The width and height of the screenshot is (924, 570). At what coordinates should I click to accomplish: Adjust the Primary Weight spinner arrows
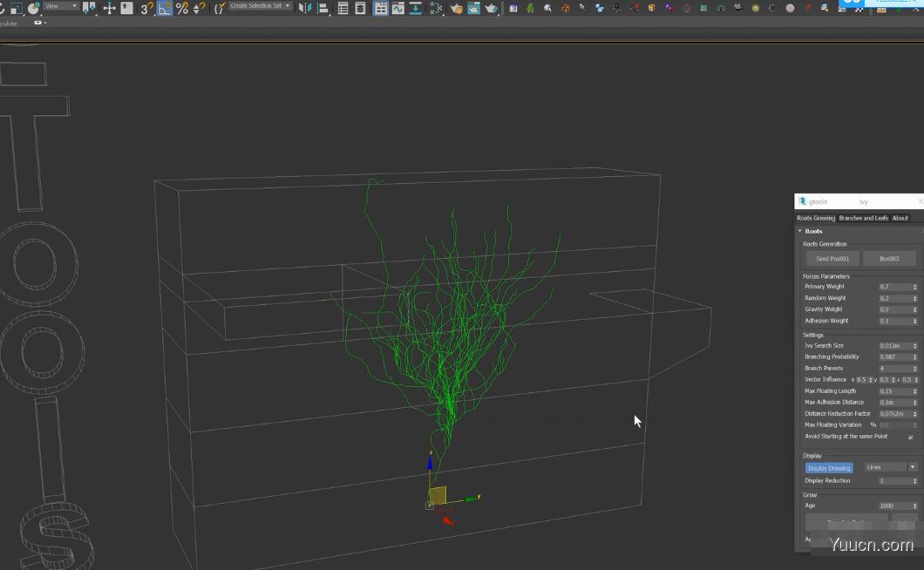pyautogui.click(x=915, y=287)
